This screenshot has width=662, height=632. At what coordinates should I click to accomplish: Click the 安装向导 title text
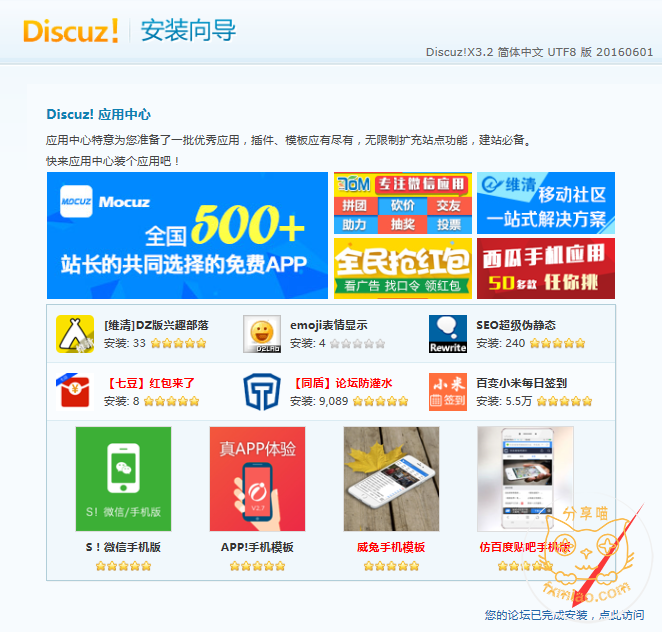click(188, 30)
